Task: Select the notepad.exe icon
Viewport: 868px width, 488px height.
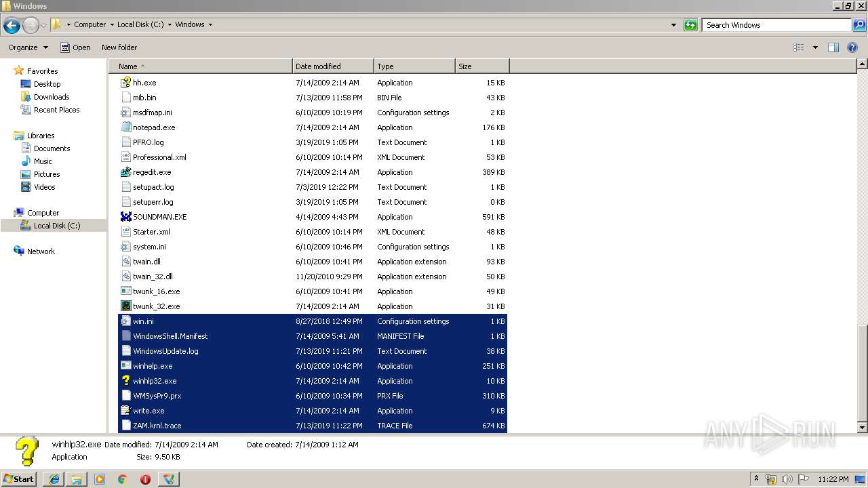Action: coord(125,127)
